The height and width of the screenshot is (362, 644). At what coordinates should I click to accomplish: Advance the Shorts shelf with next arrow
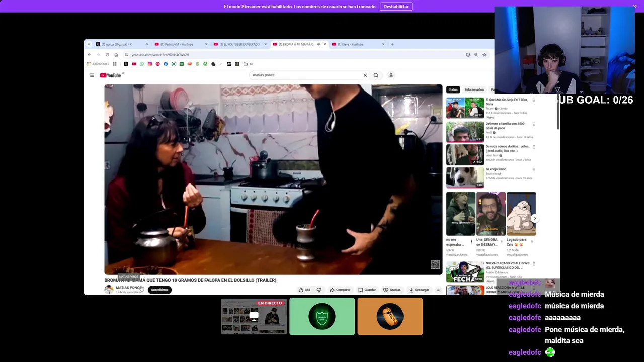click(x=535, y=218)
